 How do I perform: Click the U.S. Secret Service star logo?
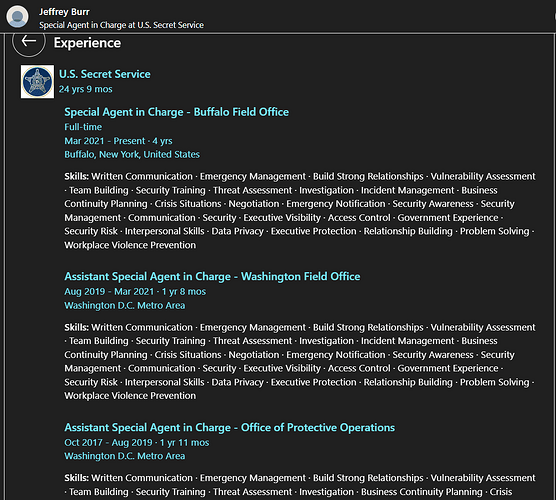coord(37,82)
